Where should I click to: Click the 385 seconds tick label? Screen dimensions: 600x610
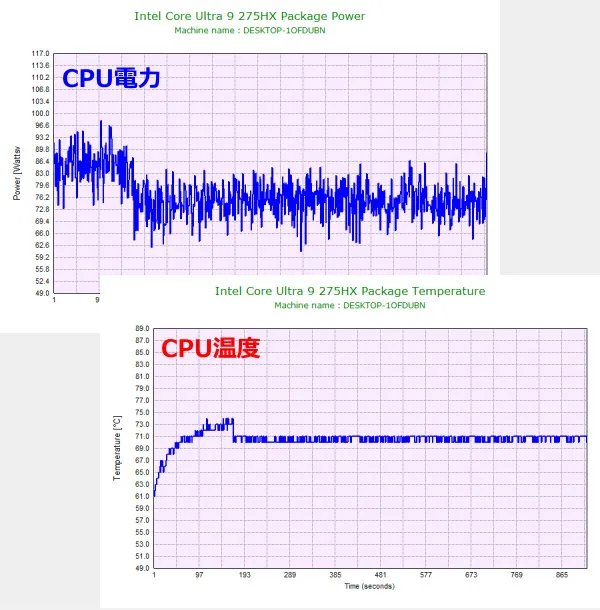click(335, 575)
